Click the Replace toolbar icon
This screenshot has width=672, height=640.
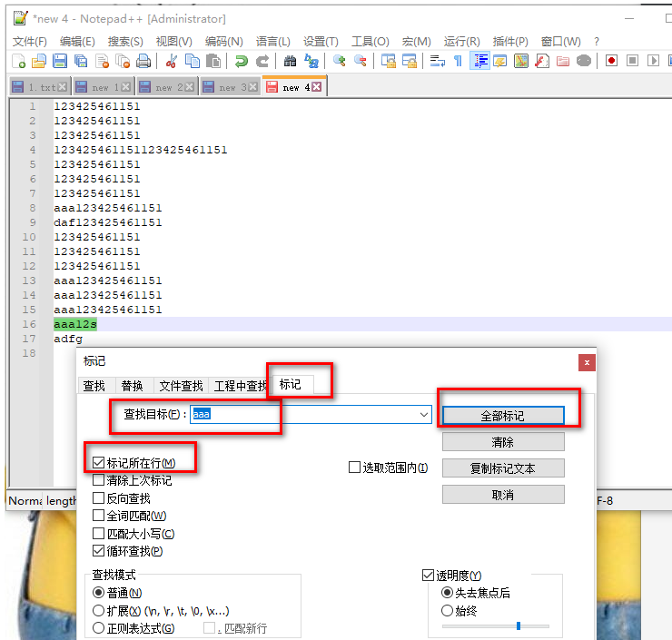pos(311,61)
